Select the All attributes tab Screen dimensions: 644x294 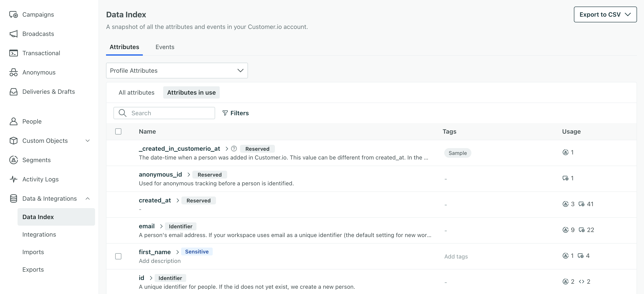click(136, 92)
